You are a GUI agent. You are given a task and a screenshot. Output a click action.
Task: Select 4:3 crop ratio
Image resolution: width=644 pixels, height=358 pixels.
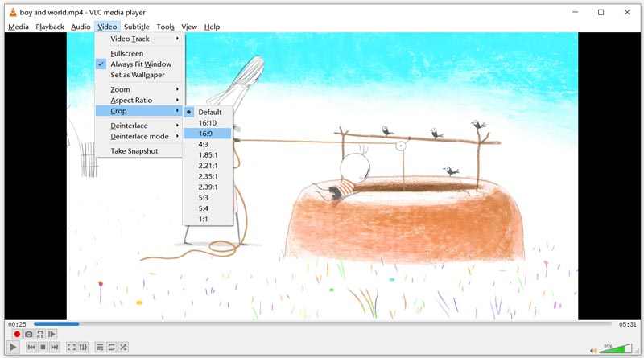pos(208,144)
